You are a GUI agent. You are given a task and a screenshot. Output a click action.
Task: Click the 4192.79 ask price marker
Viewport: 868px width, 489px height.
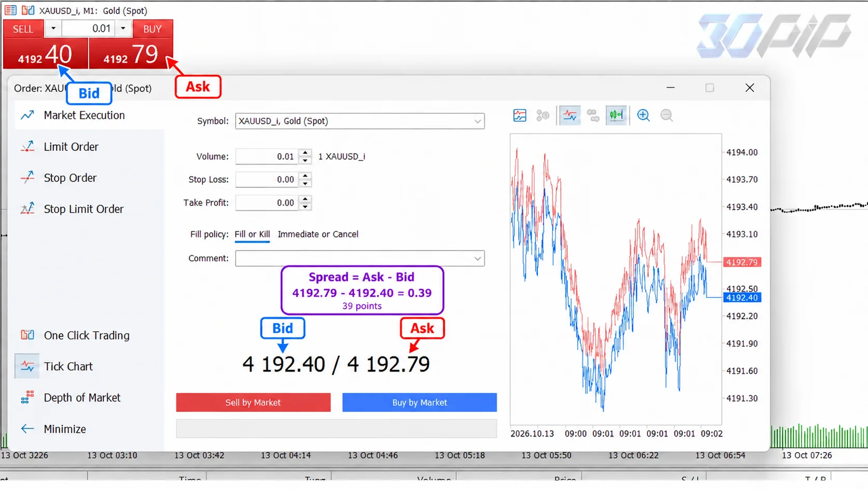coord(742,262)
